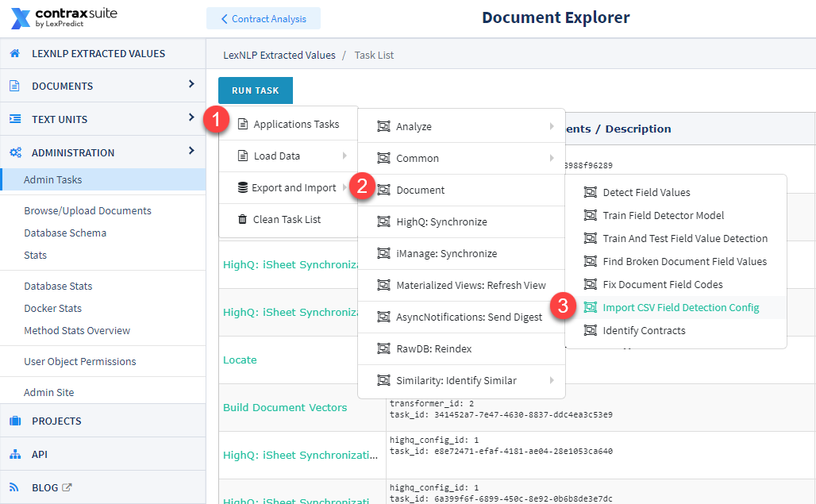Expand the Documents sidebar section chevron

(191, 84)
